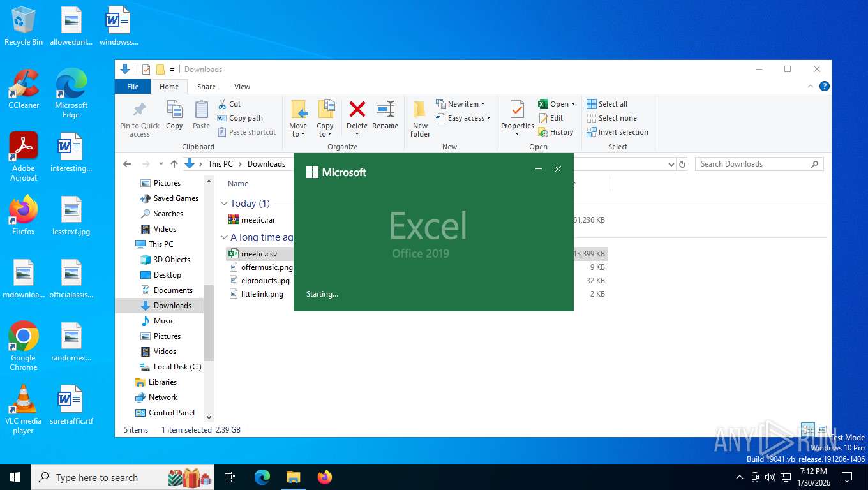Click Select none in ribbon
Screen dimensions: 868x490
coord(611,118)
